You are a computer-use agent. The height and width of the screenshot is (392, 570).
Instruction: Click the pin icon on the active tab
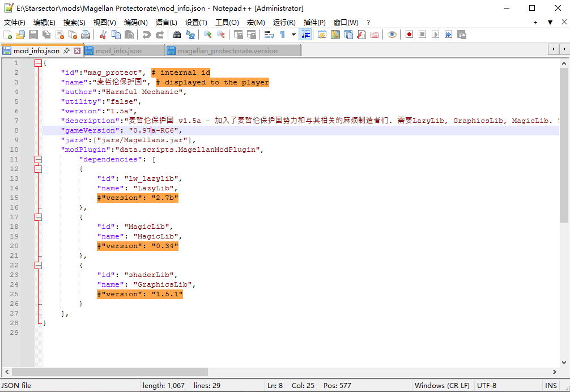[66, 50]
